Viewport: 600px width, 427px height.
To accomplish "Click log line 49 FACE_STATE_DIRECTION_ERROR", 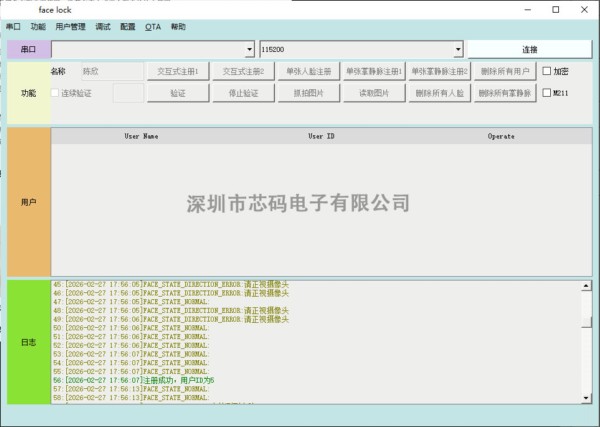I will tap(171, 319).
